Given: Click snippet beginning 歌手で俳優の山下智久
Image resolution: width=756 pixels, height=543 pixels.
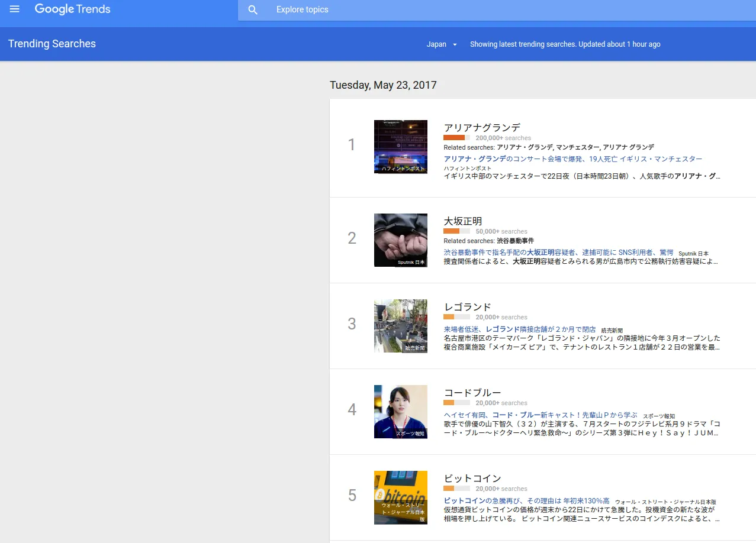Looking at the screenshot, I should tap(582, 428).
